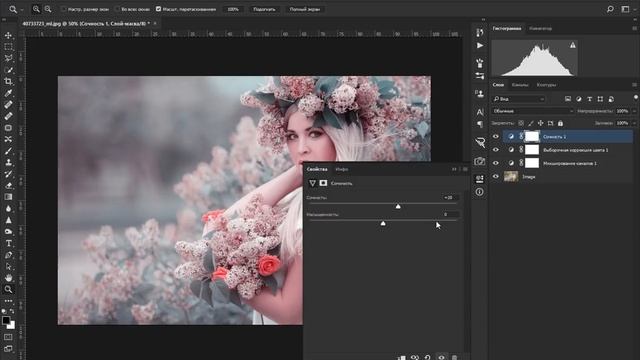Select the Zoom tool in left toolbar
640x360 pixels.
[x=8, y=289]
